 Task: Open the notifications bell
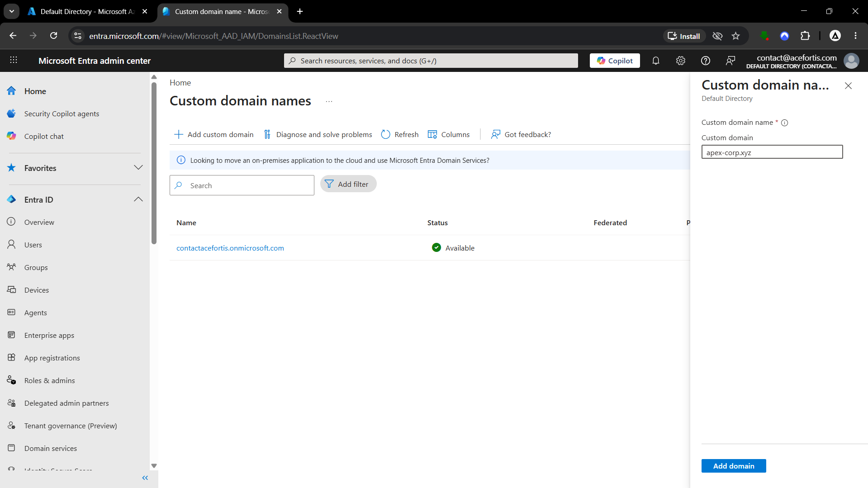(656, 61)
